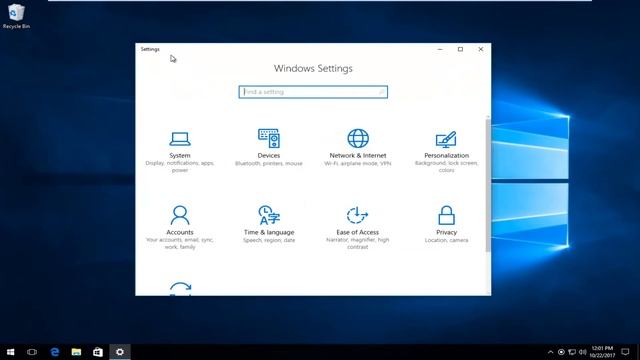
Task: Click the 'Wi-Fi, airplane mode, VPN' description
Action: click(x=358, y=163)
